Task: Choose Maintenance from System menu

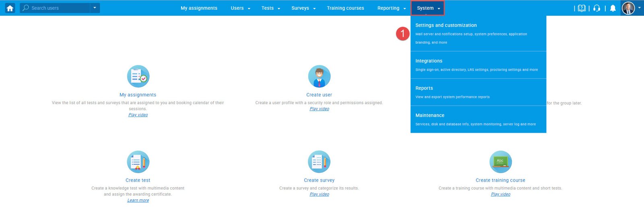Action: (430, 115)
